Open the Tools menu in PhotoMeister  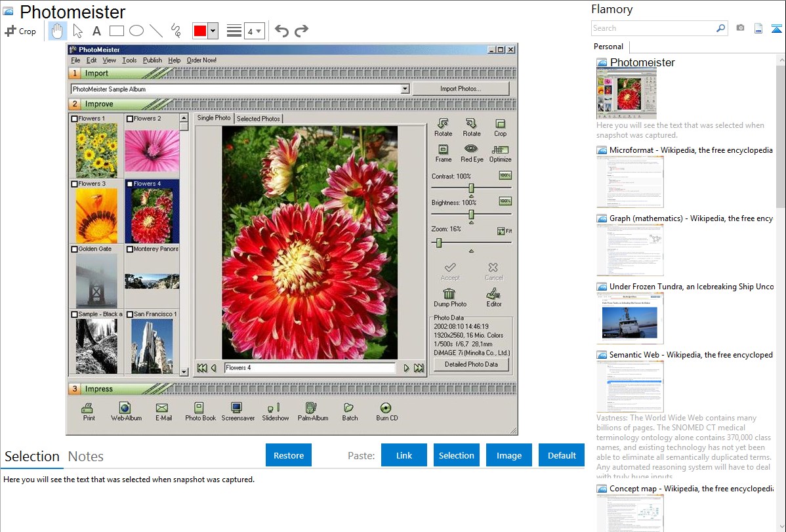pyautogui.click(x=129, y=60)
